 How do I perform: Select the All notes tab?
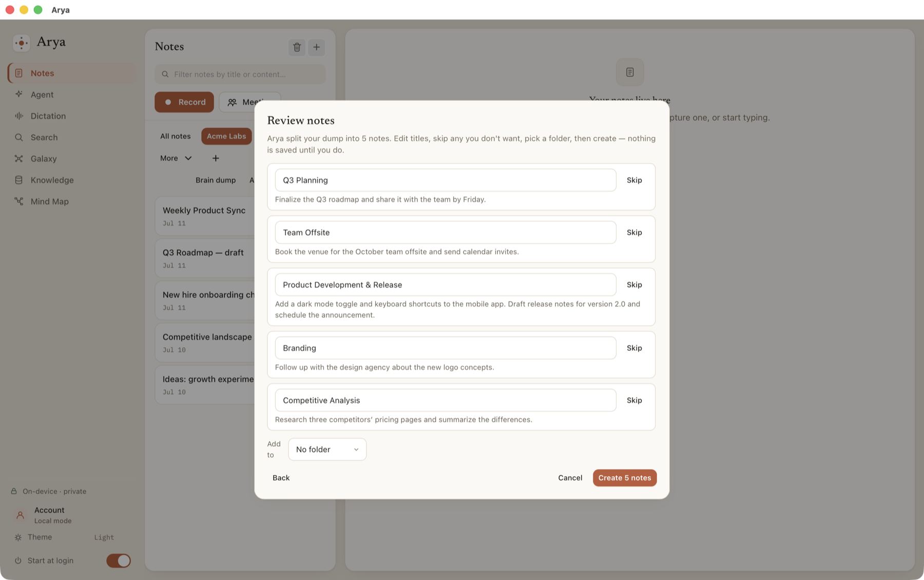[x=176, y=136]
